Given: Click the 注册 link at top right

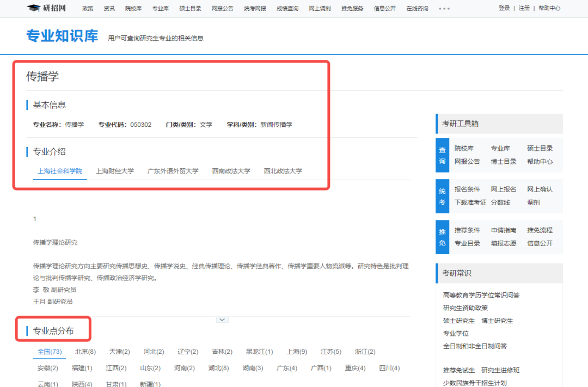Looking at the screenshot, I should 524,8.
